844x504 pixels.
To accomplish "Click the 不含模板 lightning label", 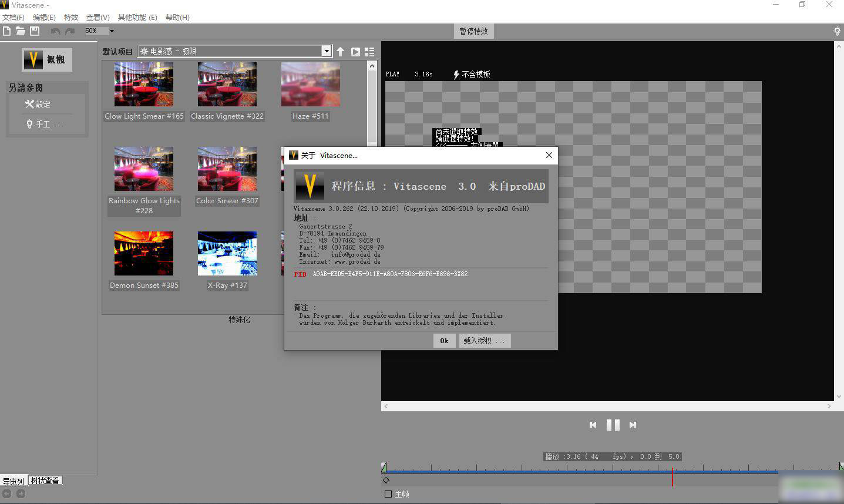I will click(x=472, y=75).
